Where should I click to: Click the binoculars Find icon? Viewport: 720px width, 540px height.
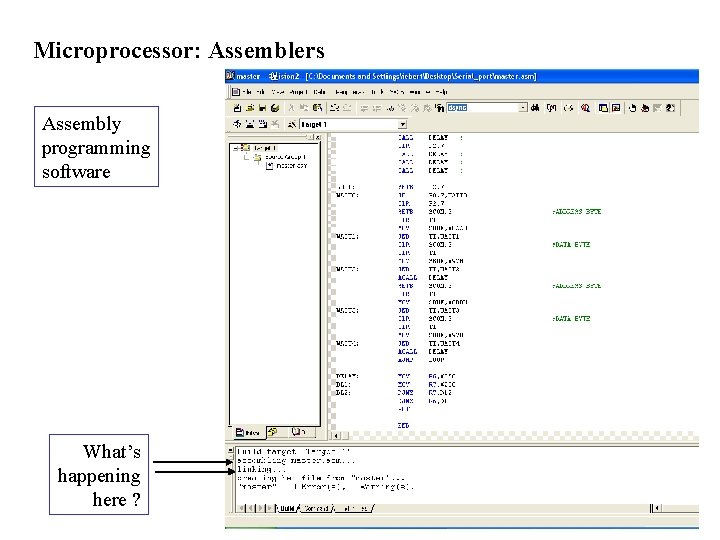pyautogui.click(x=535, y=108)
